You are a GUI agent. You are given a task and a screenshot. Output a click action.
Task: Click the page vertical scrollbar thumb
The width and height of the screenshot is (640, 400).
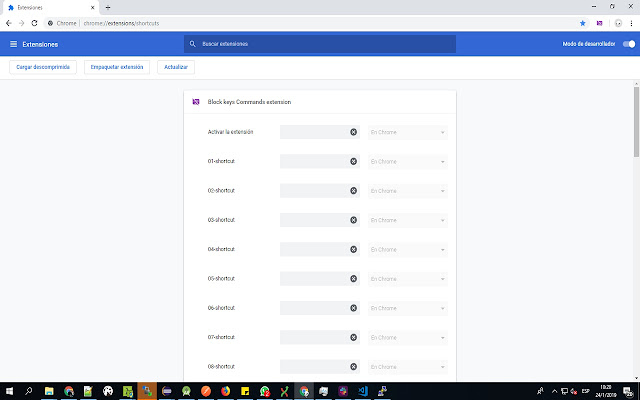click(636, 121)
